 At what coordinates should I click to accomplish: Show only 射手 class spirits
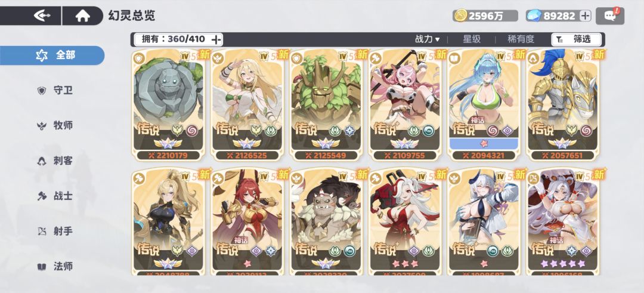55,232
